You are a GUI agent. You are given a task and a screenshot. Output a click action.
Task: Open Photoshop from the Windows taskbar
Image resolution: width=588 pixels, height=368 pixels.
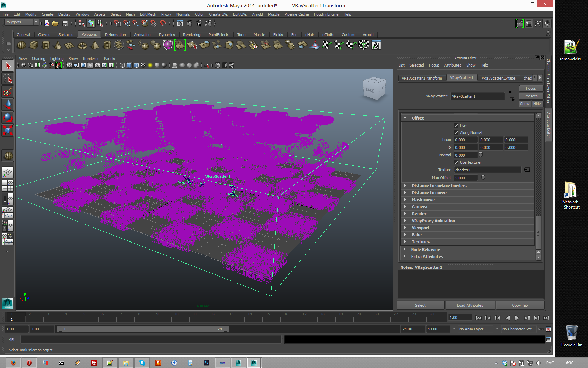[206, 363]
